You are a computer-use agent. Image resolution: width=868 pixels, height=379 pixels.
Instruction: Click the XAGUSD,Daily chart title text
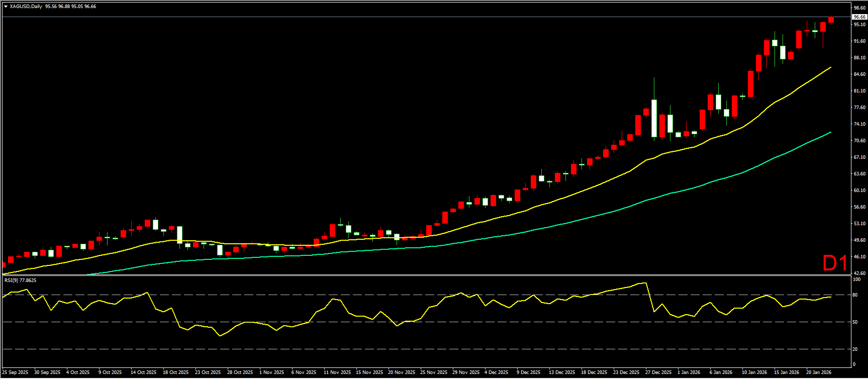pos(26,7)
